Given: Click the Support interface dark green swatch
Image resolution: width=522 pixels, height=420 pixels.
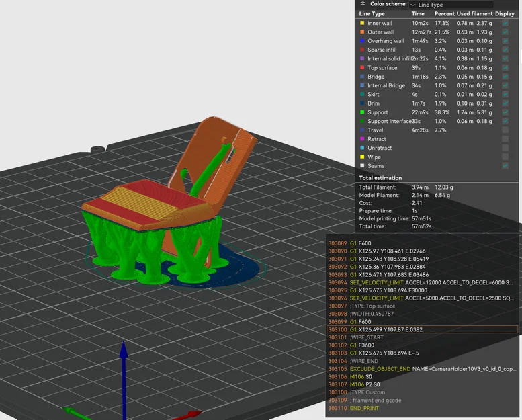Looking at the screenshot, I should coord(362,121).
